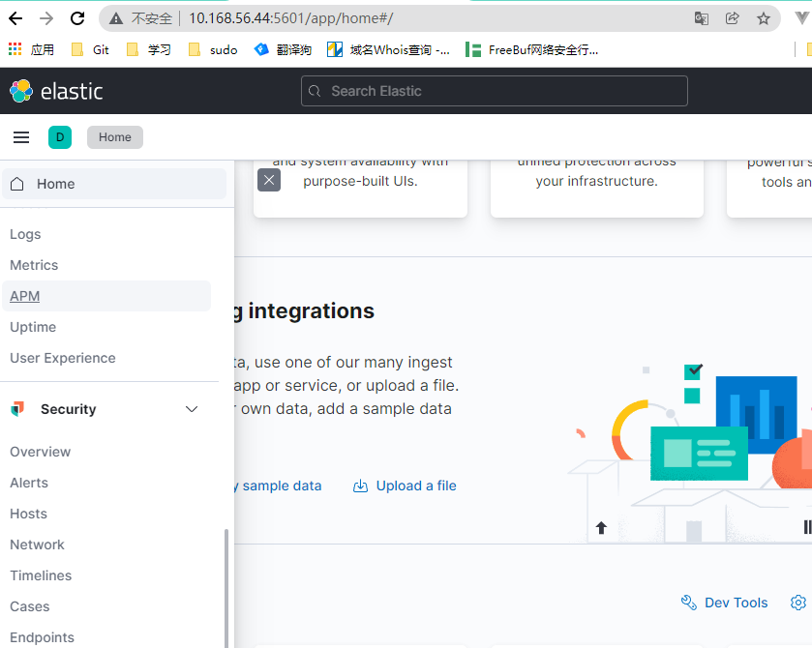Open Metrics in the sidebar
The width and height of the screenshot is (812, 648).
[x=34, y=265]
